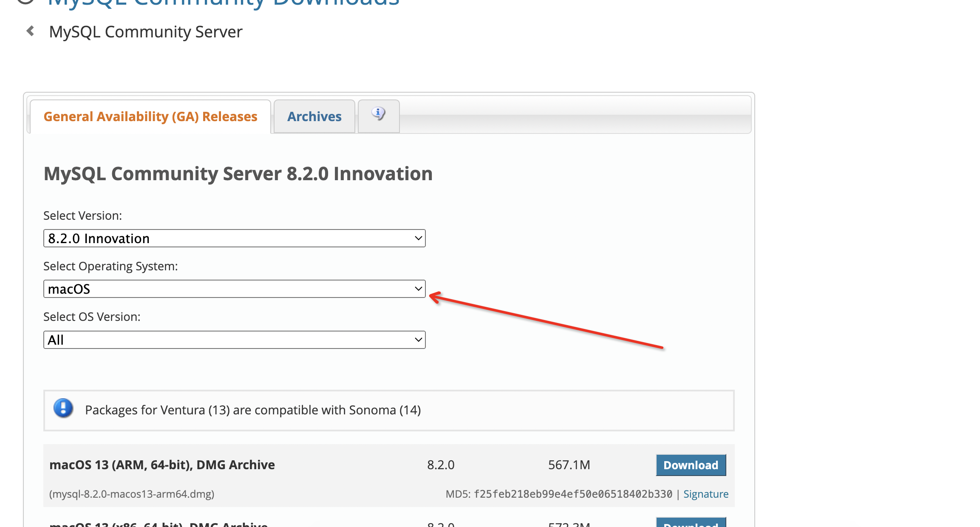Click the MySQL Community Downloads heading link

click(224, 3)
